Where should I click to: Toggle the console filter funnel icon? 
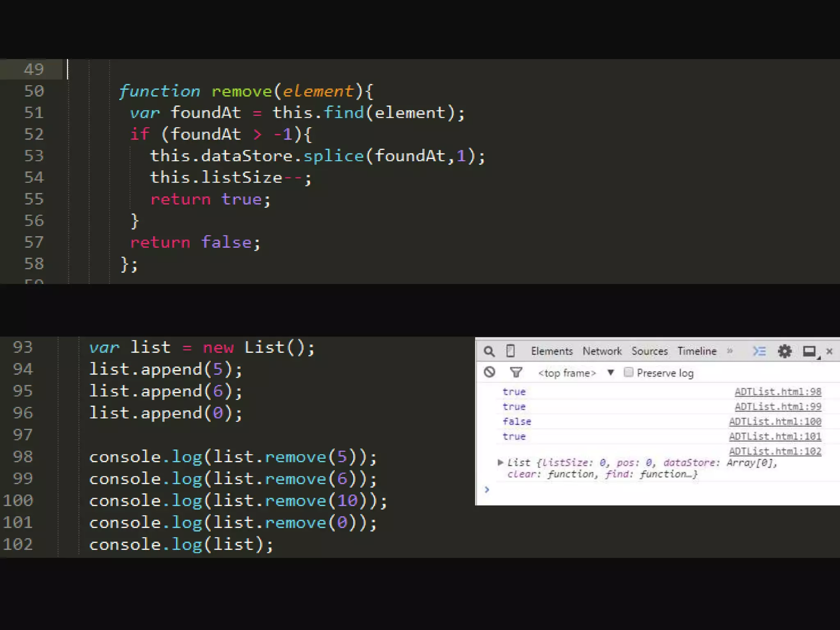pyautogui.click(x=516, y=372)
